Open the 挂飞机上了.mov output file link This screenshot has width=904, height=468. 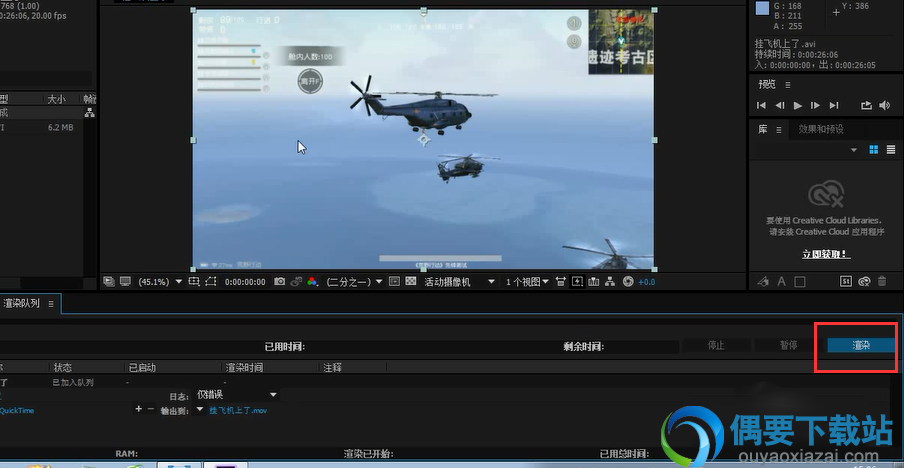[238, 410]
